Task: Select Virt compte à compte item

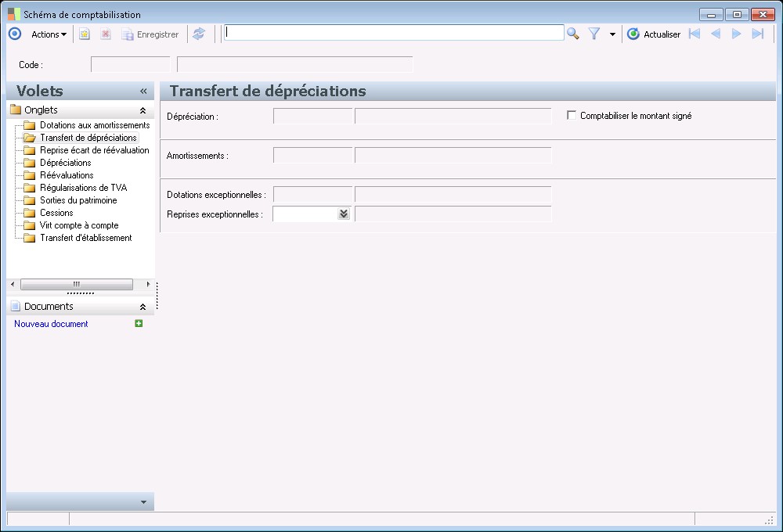Action: coord(79,225)
